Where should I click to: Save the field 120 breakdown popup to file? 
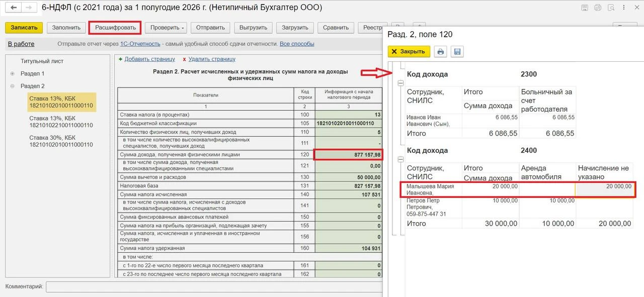pyautogui.click(x=457, y=51)
